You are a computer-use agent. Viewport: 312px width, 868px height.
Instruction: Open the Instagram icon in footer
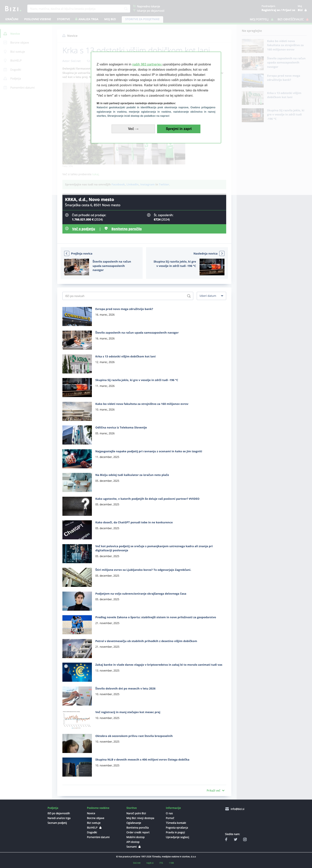245,839
